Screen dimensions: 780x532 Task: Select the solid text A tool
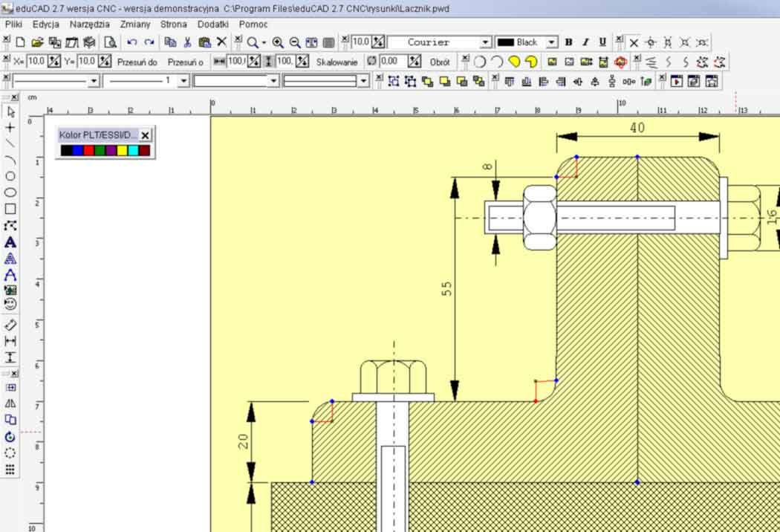pyautogui.click(x=10, y=242)
